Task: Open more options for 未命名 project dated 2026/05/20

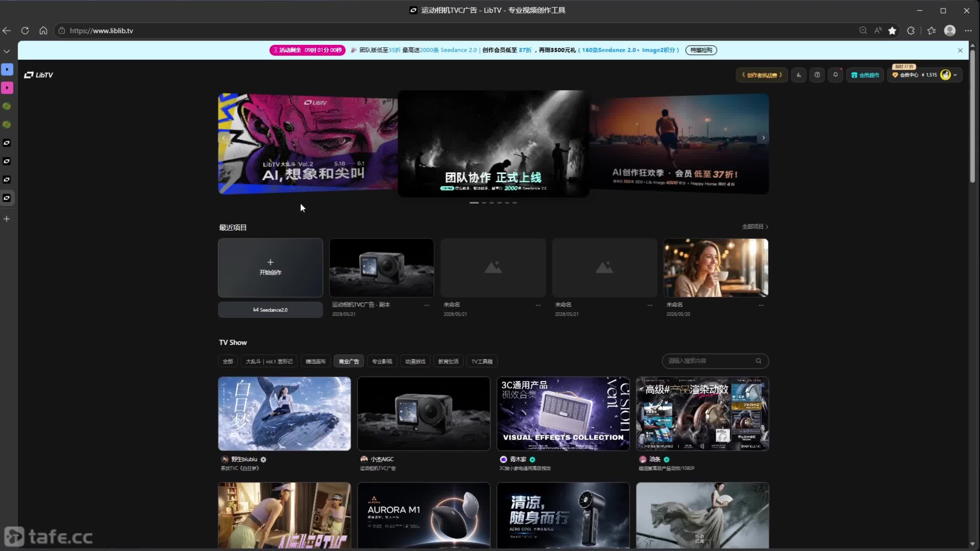Action: tap(761, 305)
